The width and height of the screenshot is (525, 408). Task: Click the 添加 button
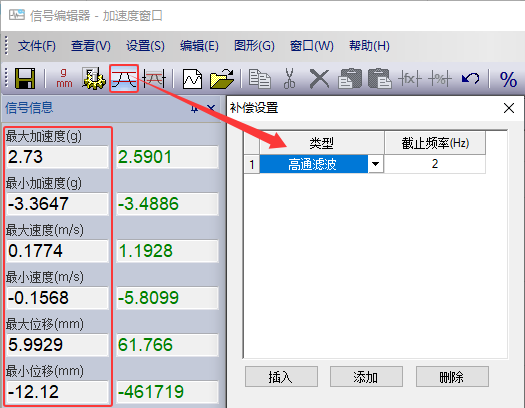click(366, 377)
